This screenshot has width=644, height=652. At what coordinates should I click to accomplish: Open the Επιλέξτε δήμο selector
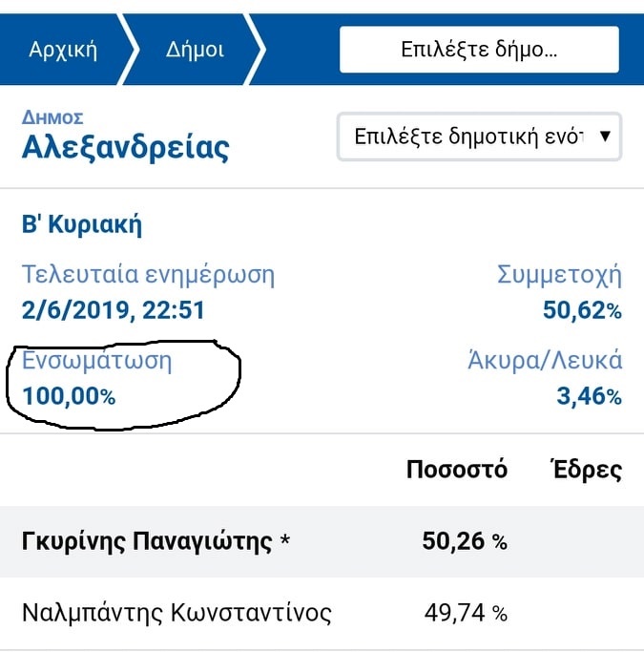coord(479,50)
